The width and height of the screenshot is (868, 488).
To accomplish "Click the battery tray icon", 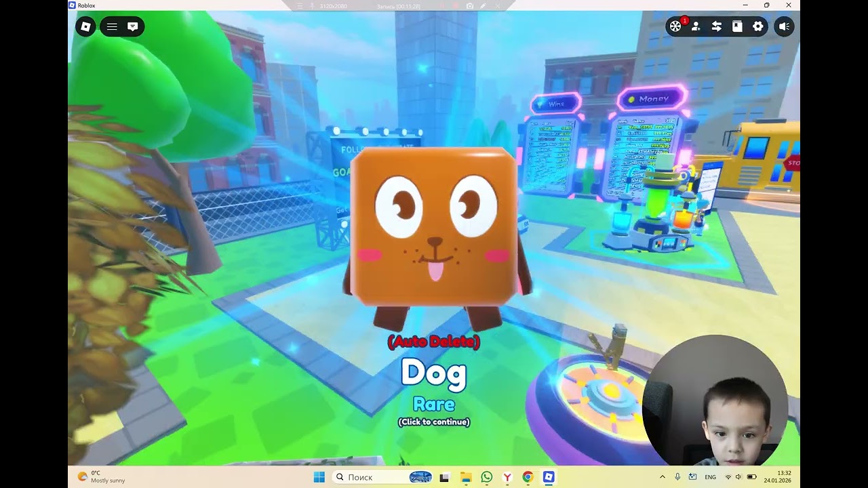I will click(x=751, y=477).
